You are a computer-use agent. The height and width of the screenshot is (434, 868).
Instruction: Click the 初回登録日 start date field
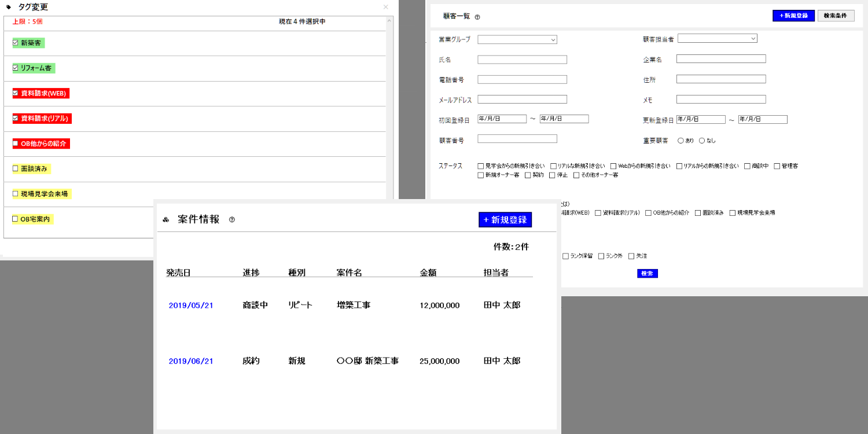502,119
